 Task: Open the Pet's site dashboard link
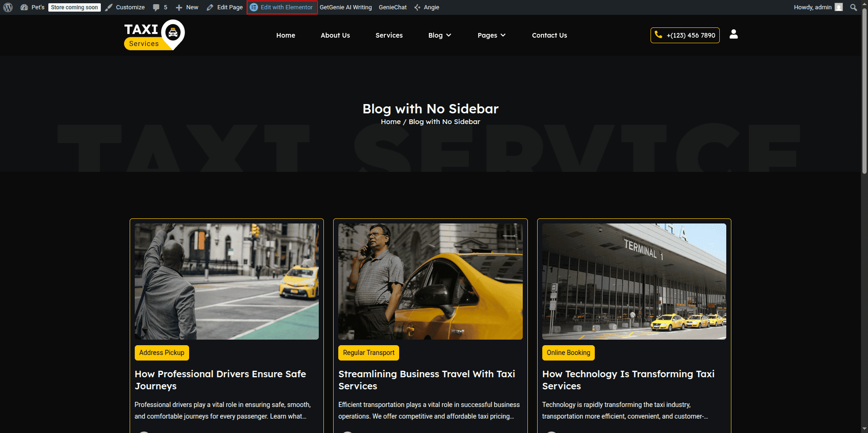tap(33, 7)
